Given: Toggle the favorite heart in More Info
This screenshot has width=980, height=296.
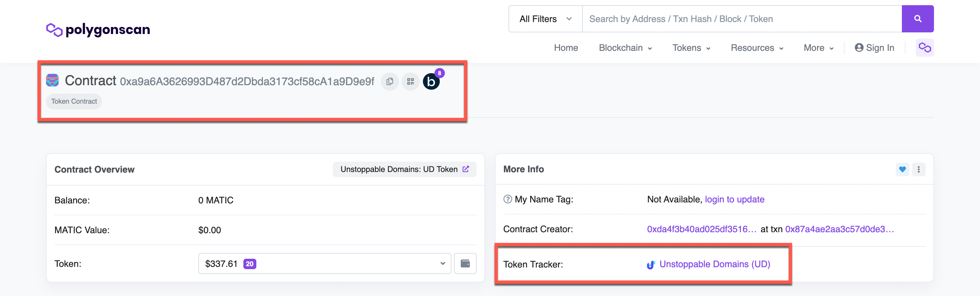Looking at the screenshot, I should [902, 169].
